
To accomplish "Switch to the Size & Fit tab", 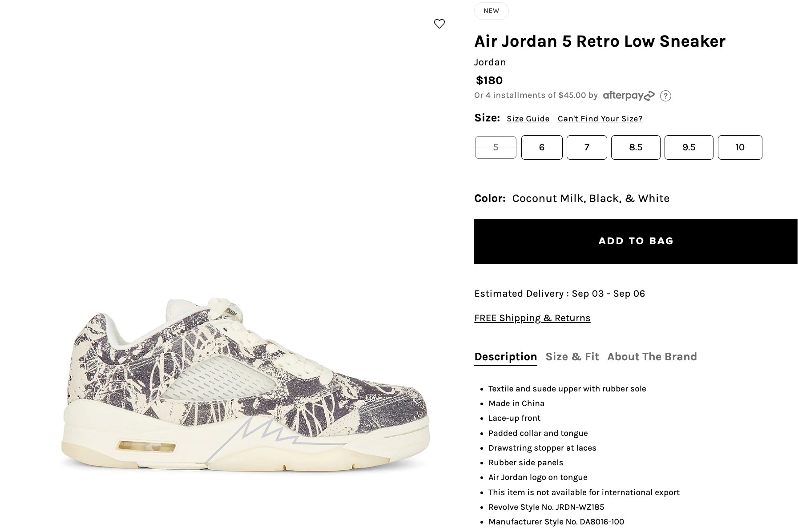I will (572, 357).
